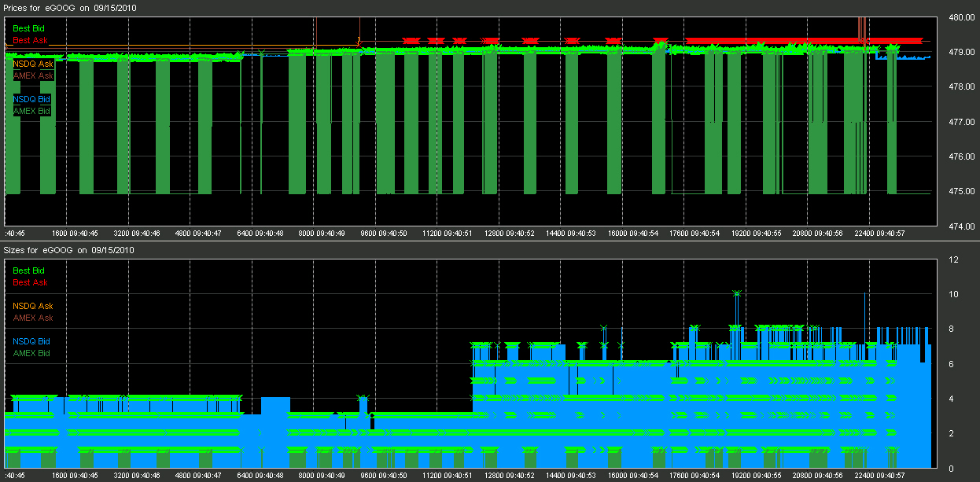980x482 pixels.
Task: Click Best Bid legend in Prices chart
Action: pyautogui.click(x=28, y=28)
